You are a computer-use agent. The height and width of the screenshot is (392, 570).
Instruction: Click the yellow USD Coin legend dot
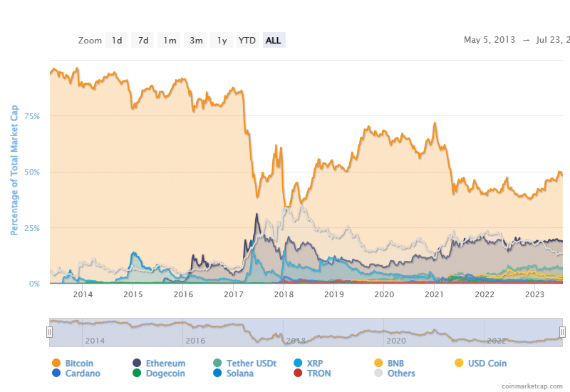tap(459, 363)
